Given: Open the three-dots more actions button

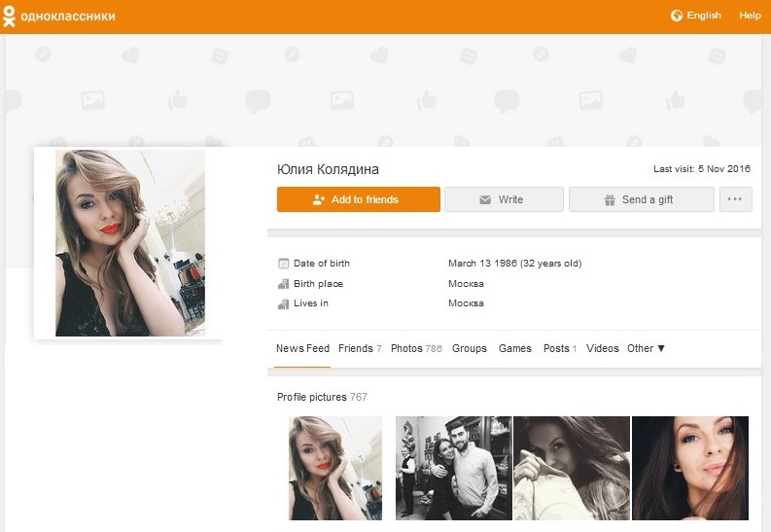Looking at the screenshot, I should (x=736, y=199).
